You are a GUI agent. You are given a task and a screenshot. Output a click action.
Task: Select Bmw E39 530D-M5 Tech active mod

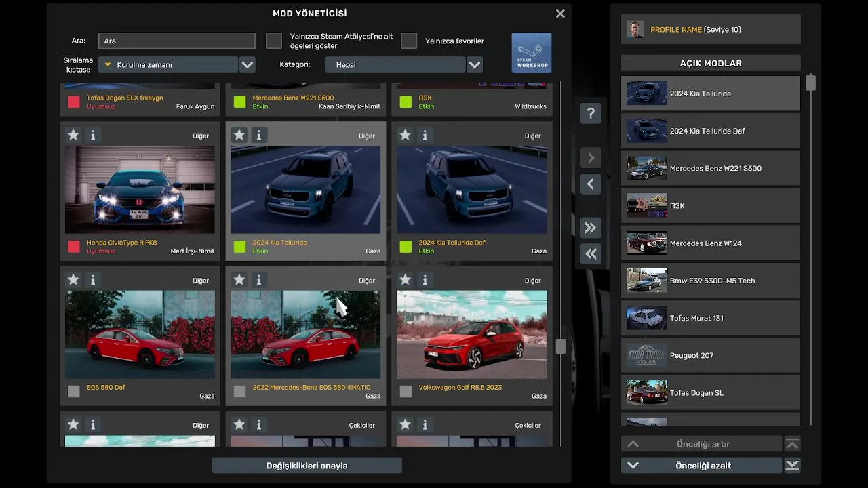(x=711, y=280)
